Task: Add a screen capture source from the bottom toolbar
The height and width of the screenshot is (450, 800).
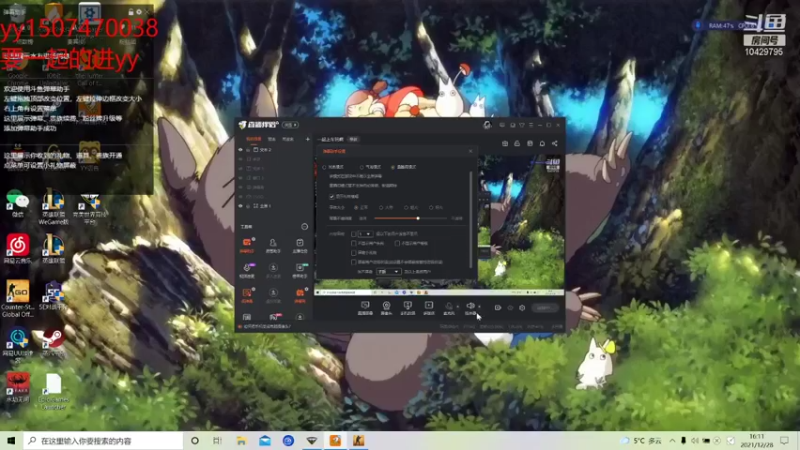Action: [x=365, y=308]
